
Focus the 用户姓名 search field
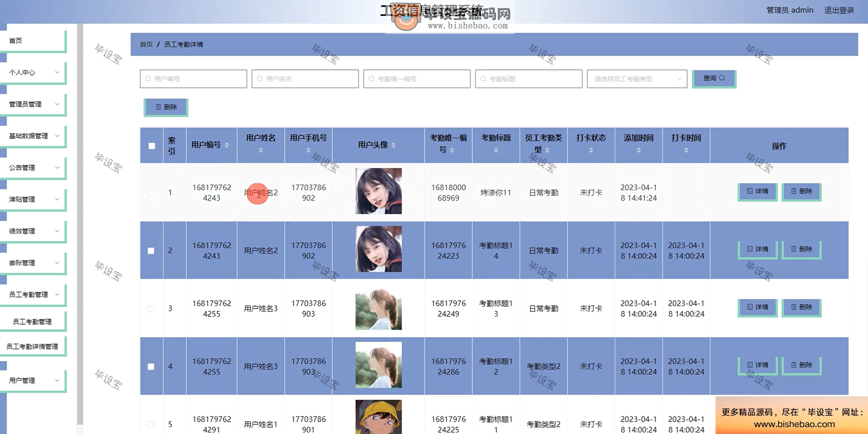tap(305, 79)
